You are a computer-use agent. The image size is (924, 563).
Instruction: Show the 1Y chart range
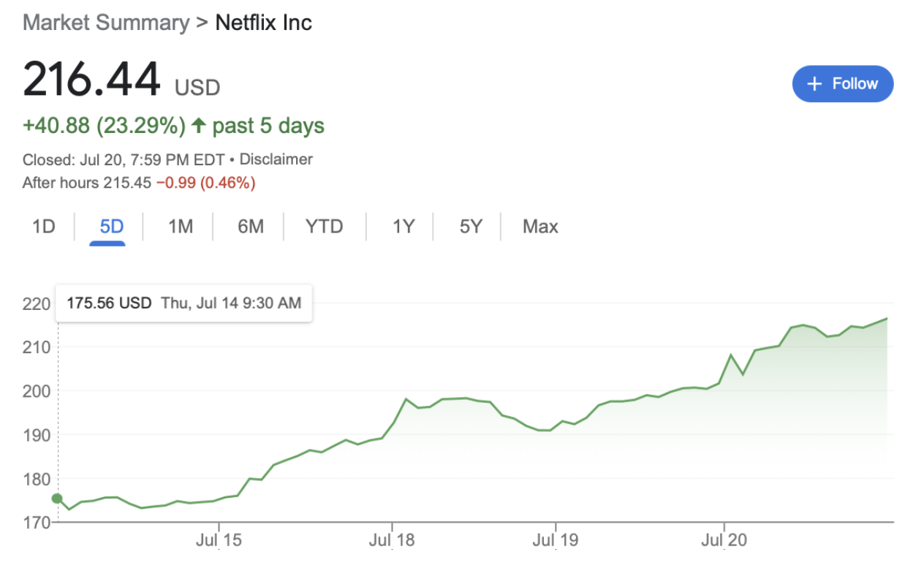pyautogui.click(x=403, y=227)
